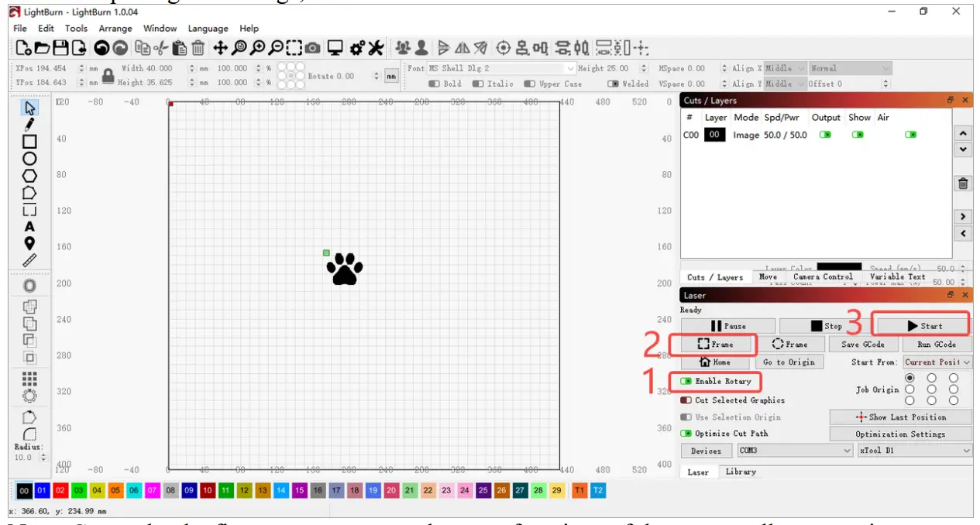
Task: Click the Paste clipboard icon
Action: coord(180,48)
